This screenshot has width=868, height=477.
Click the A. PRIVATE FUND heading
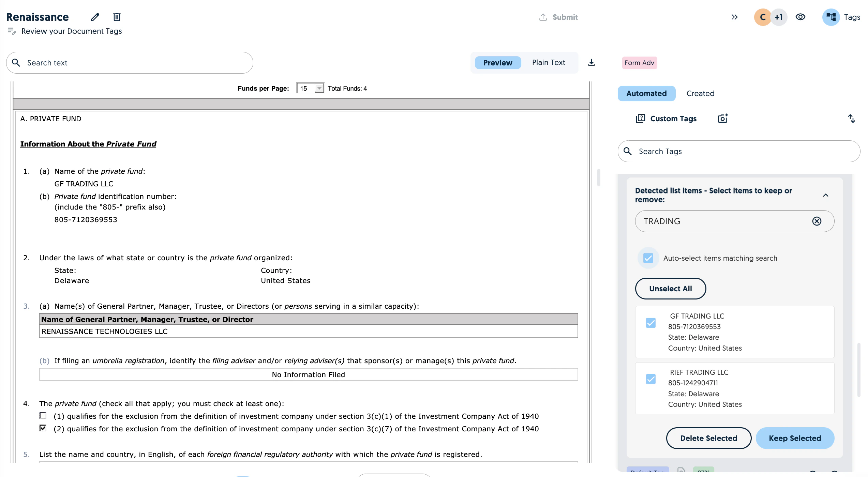pyautogui.click(x=51, y=119)
